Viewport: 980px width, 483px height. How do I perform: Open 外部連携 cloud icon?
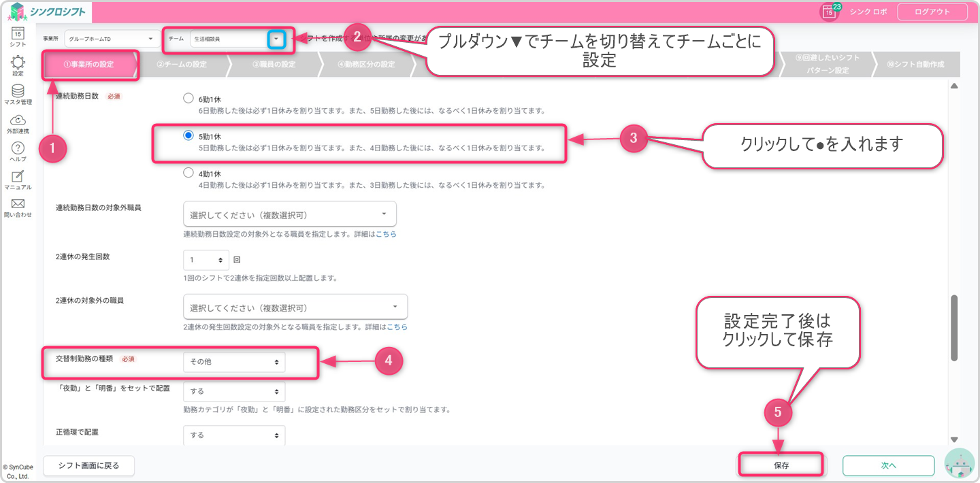(x=18, y=121)
